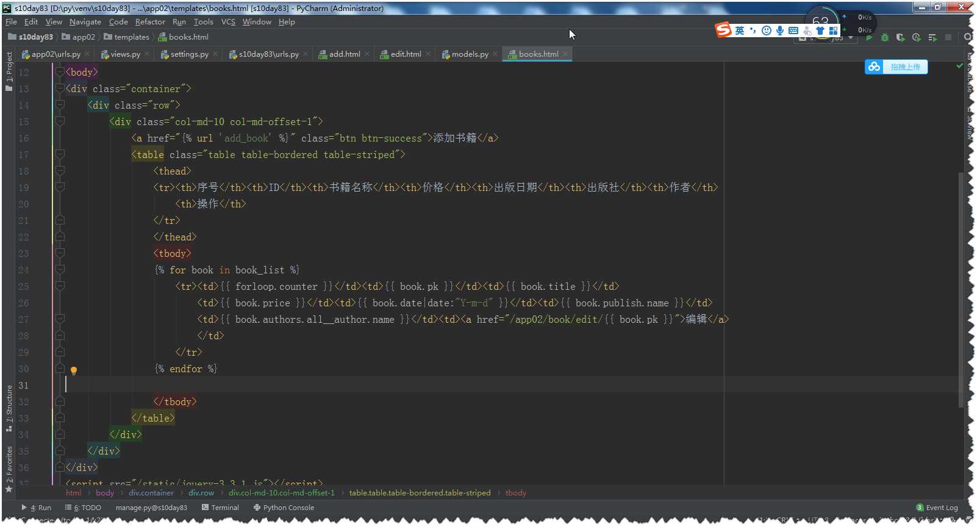The height and width of the screenshot is (529, 980).
Task: Collapse the td fold on line 27
Action: click(60, 319)
